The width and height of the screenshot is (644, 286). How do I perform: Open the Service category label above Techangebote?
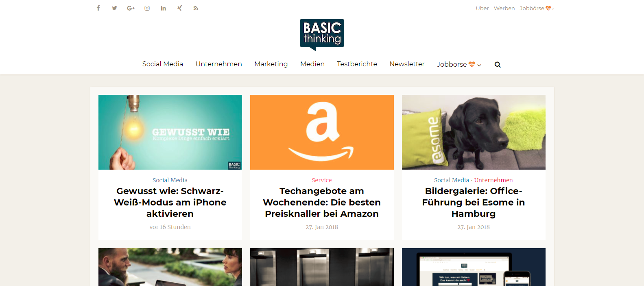322,180
